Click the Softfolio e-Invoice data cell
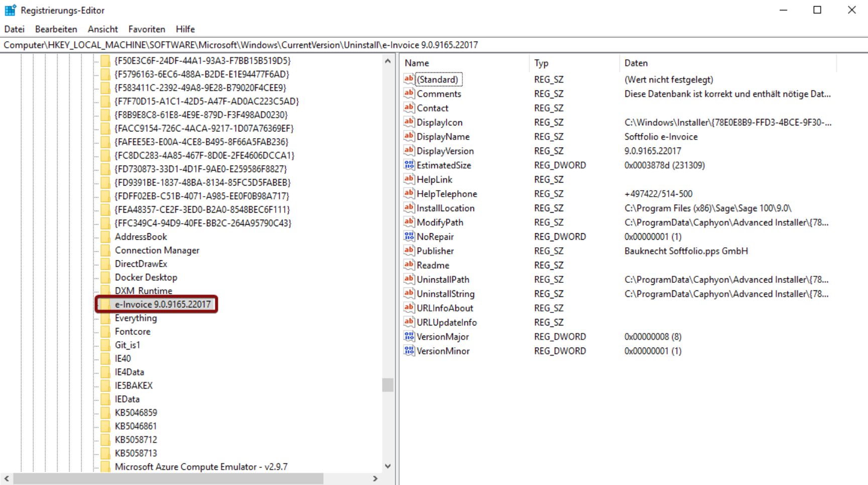Screen dimensions: 868x485 coord(661,136)
